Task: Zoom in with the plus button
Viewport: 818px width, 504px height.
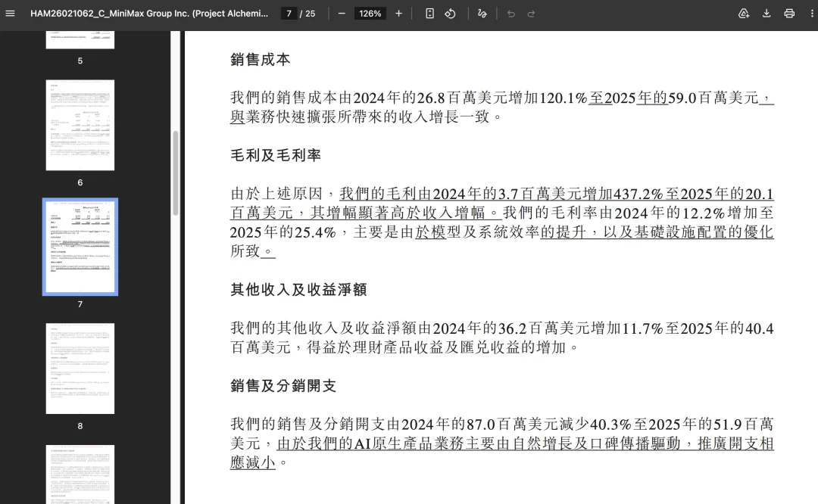Action: [398, 13]
